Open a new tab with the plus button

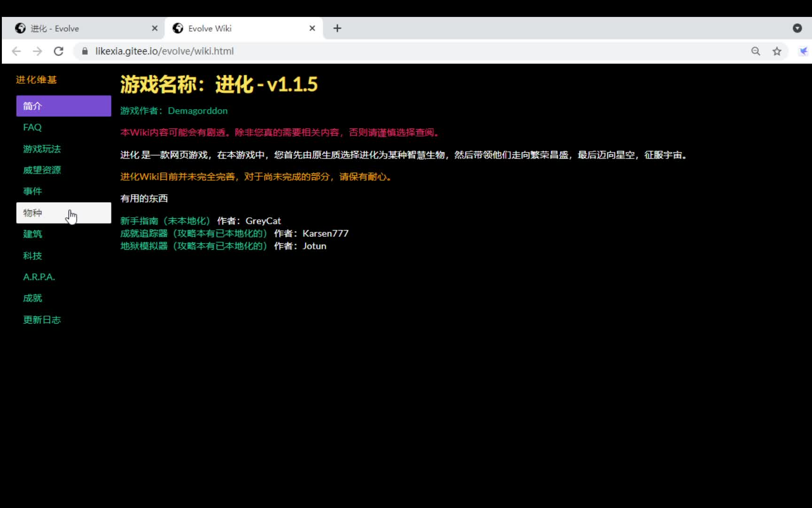pos(337,28)
